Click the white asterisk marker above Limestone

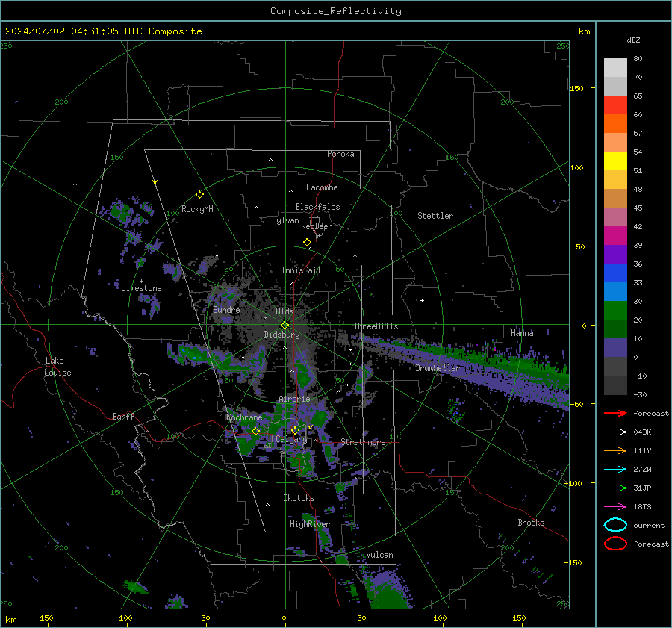pos(141,282)
